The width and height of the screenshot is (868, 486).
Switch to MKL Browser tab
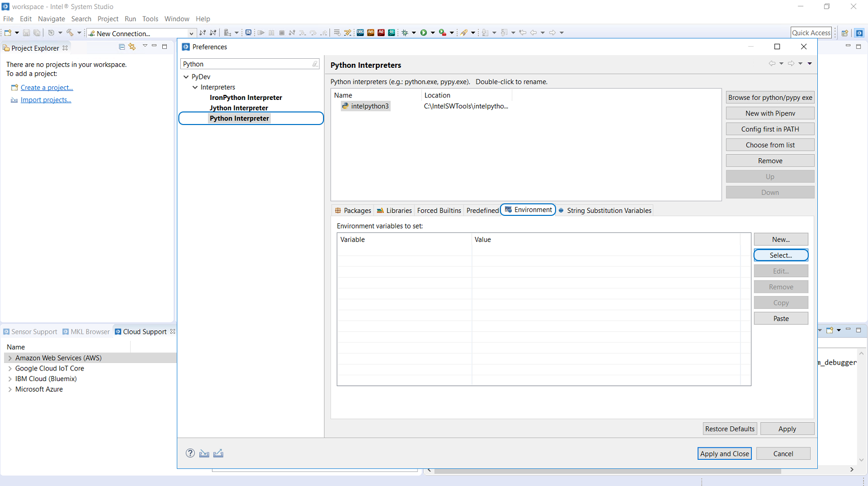(86, 332)
